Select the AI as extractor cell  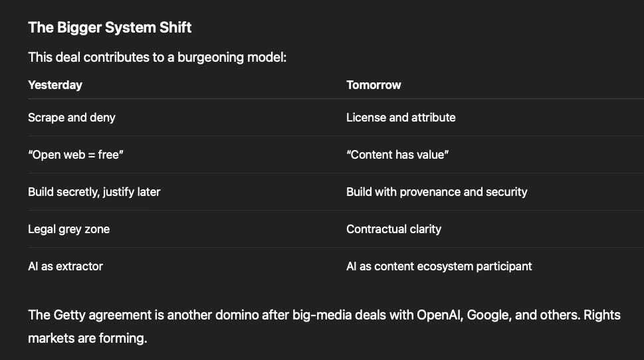pyautogui.click(x=65, y=266)
